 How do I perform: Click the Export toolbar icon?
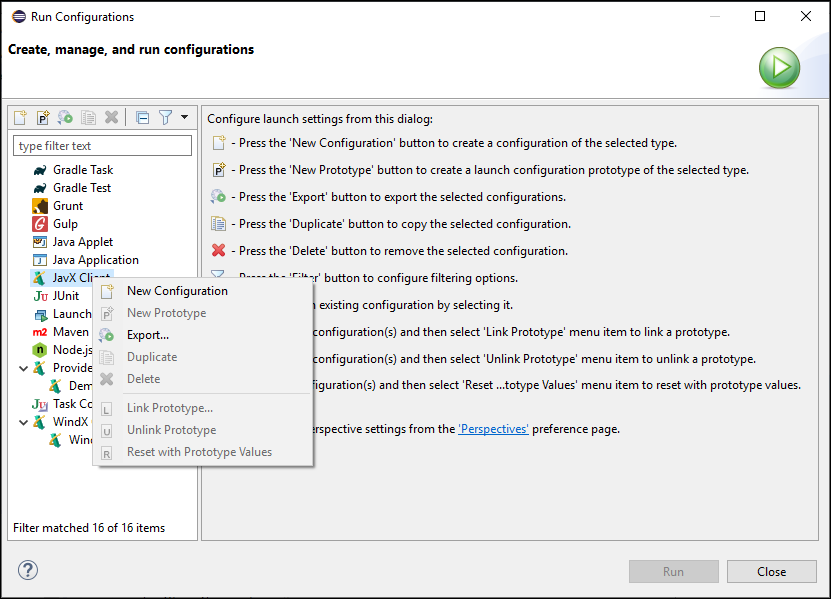coord(65,117)
